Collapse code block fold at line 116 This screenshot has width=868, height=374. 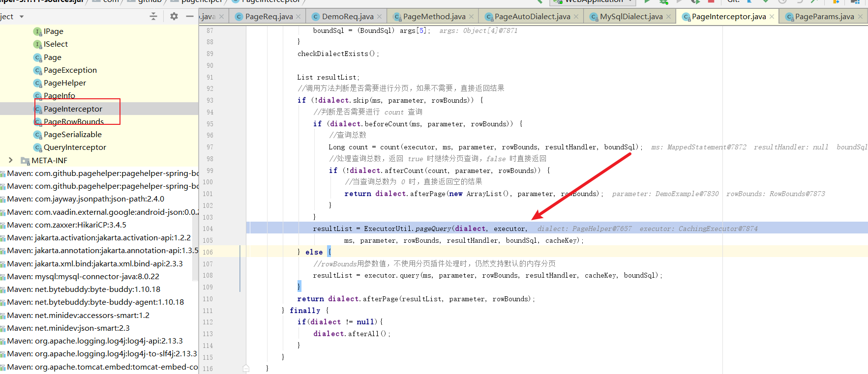point(246,369)
